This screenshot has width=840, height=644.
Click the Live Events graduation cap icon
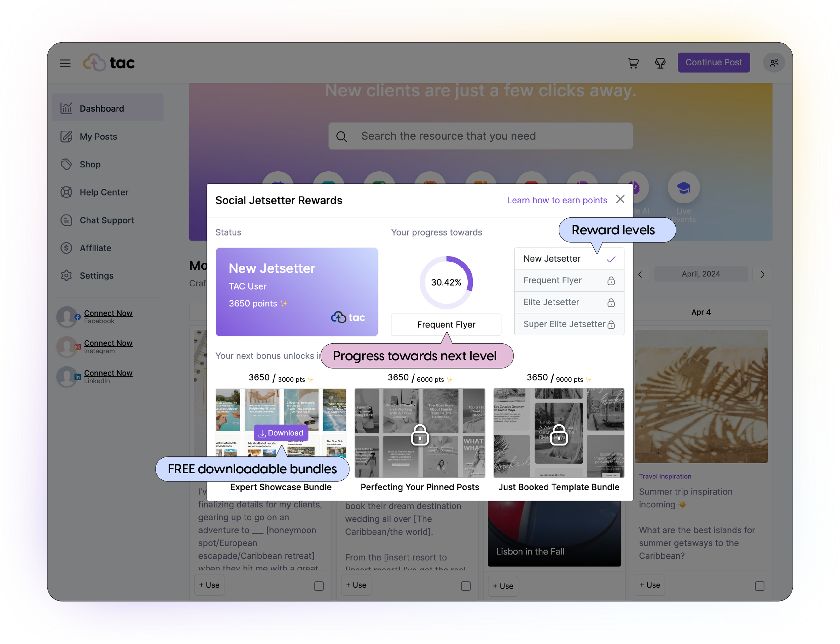(x=683, y=188)
